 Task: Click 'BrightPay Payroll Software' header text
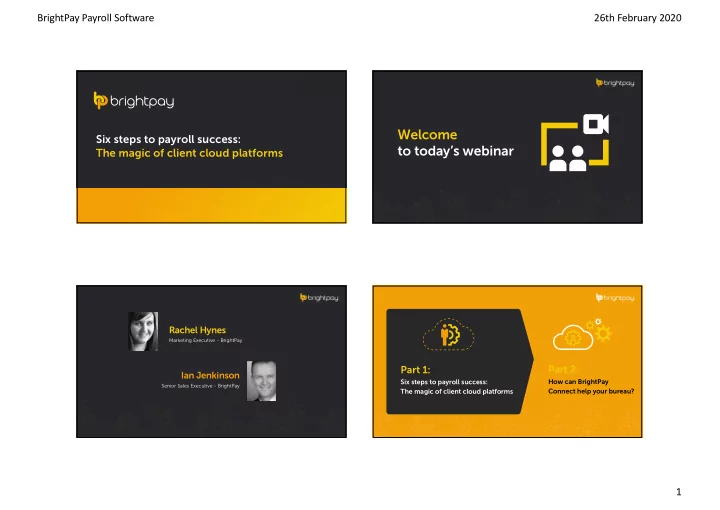click(96, 18)
